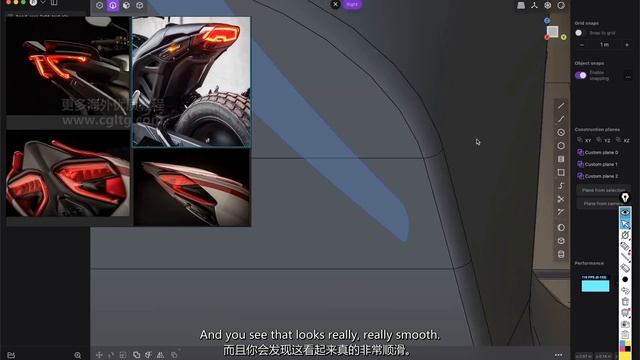Select Custom plane 2

tap(598, 176)
